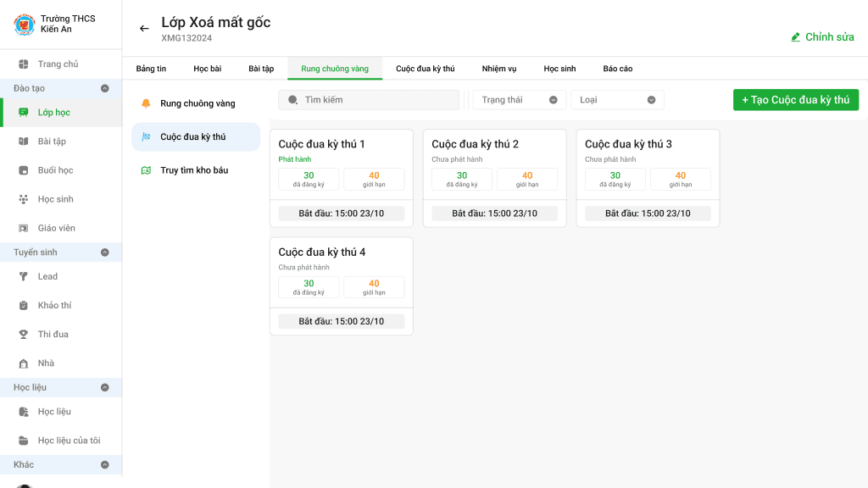
Task: Click the Thi đua trophy icon
Action: pyautogui.click(x=23, y=334)
